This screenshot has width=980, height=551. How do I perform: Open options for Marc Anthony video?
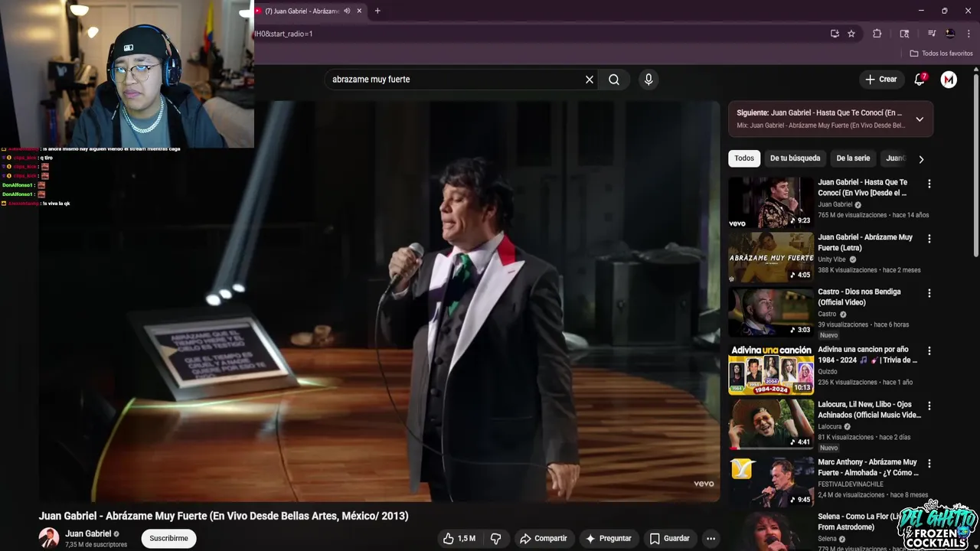point(929,464)
